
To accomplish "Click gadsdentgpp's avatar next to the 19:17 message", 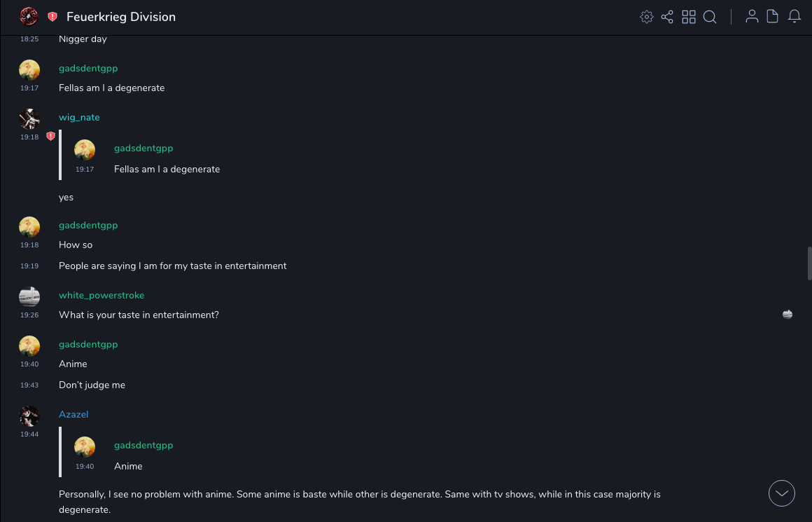I will [29, 70].
